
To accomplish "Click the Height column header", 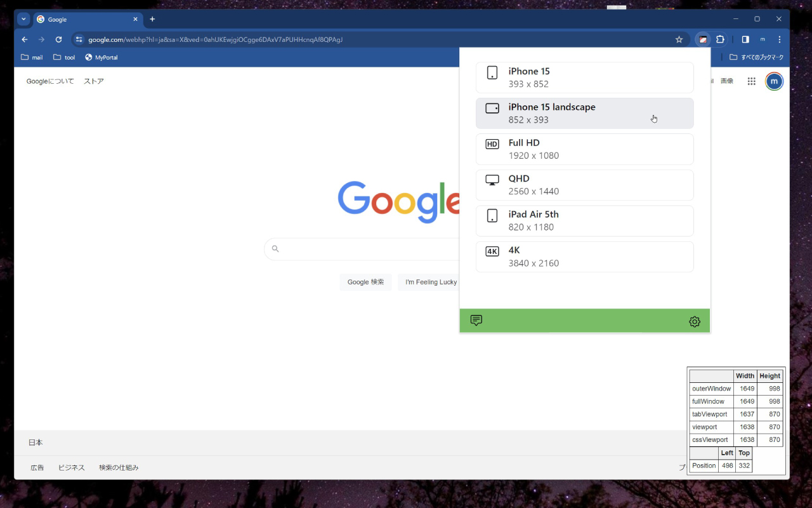I will coord(770,376).
